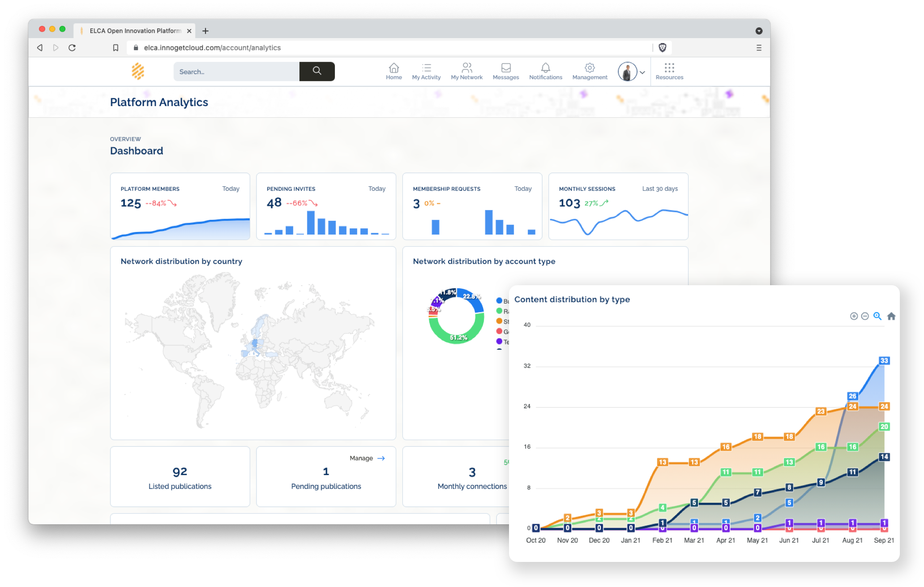Open Management gear item
Viewport: 924px width, 587px height.
coord(590,71)
